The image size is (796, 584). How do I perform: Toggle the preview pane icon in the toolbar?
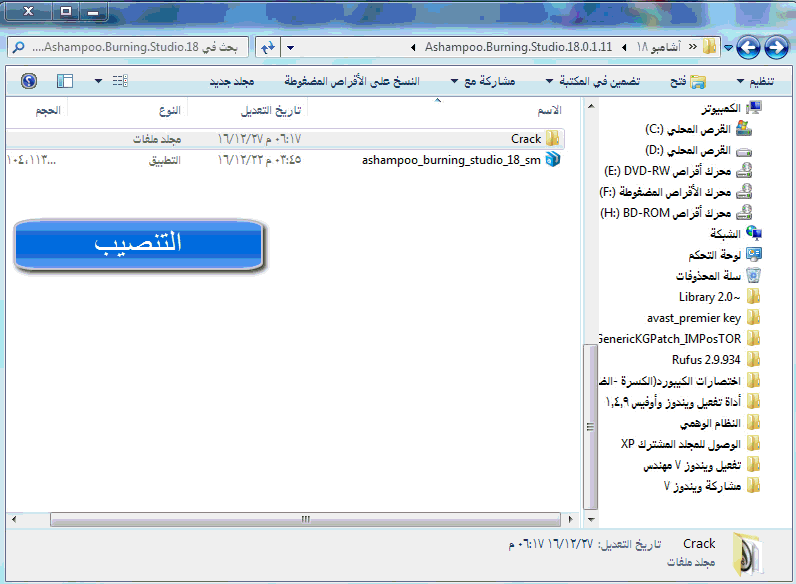[64, 80]
